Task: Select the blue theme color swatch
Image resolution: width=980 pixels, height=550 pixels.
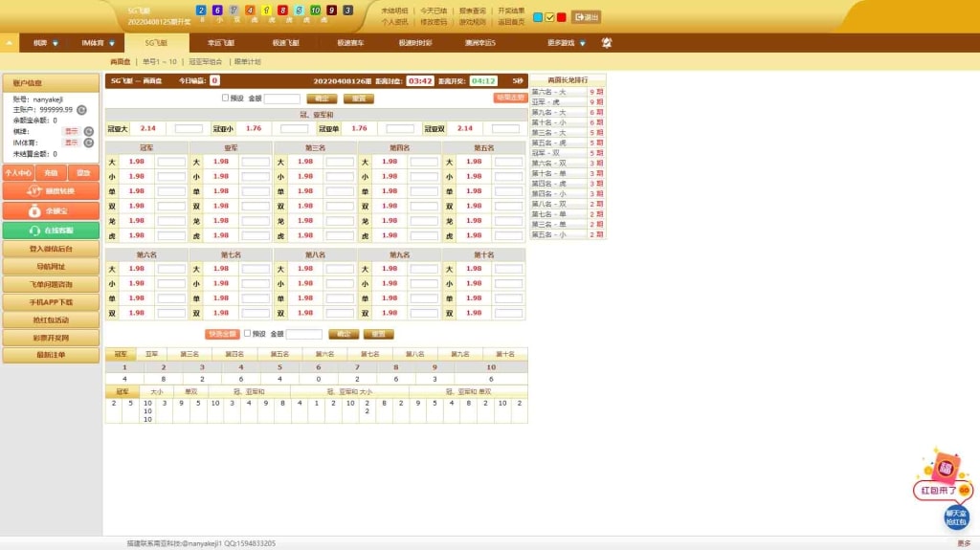Action: [x=538, y=17]
